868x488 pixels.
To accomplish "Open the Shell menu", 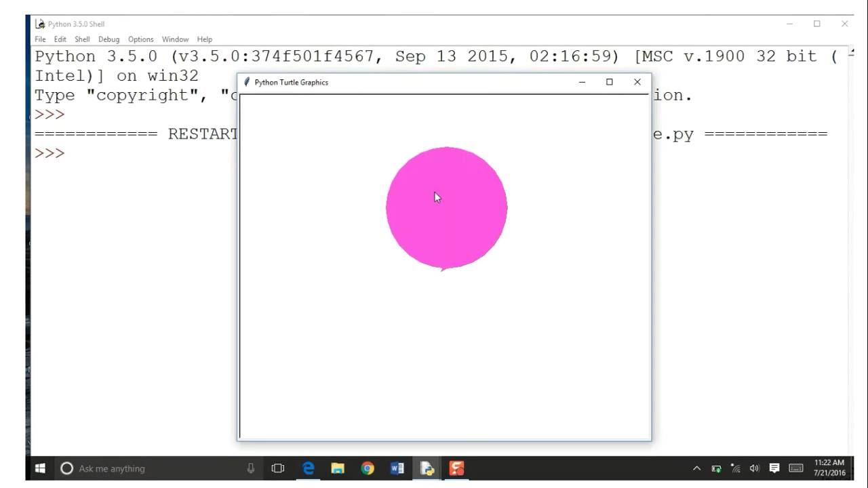I will [82, 39].
